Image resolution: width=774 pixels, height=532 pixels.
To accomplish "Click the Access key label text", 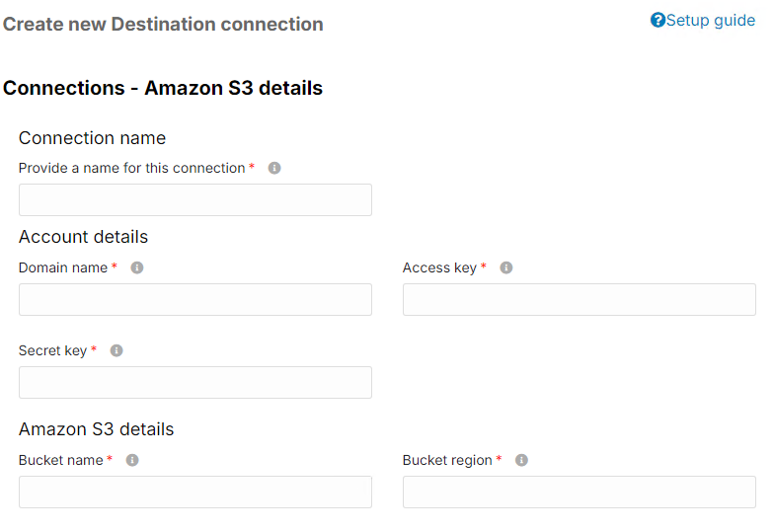I will pos(439,268).
